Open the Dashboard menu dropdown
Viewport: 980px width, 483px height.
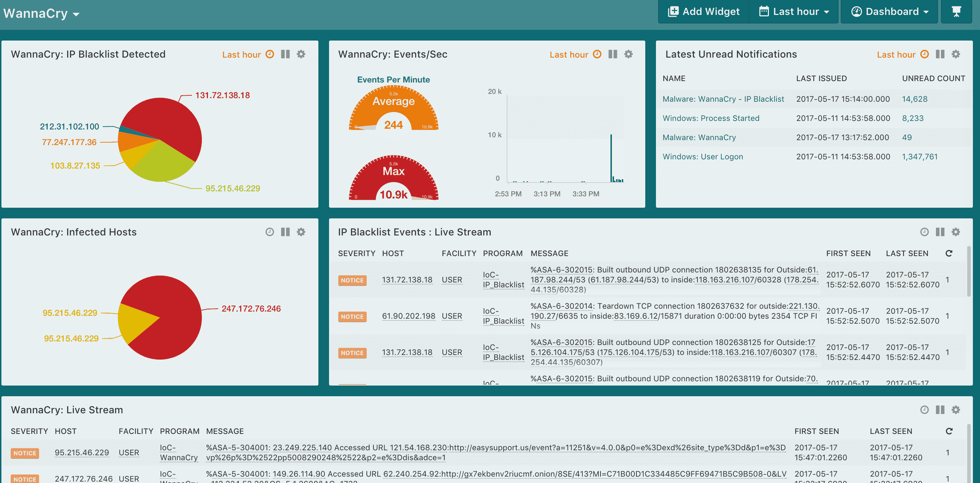click(889, 11)
